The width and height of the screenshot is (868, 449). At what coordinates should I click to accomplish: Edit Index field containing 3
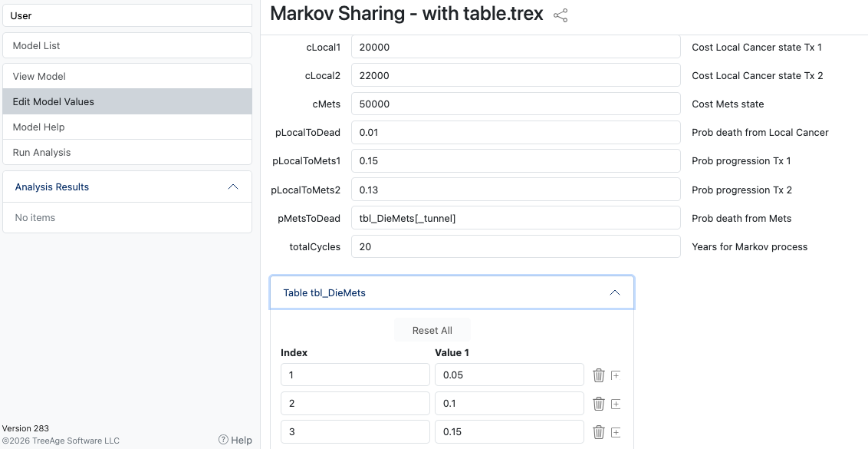click(355, 432)
